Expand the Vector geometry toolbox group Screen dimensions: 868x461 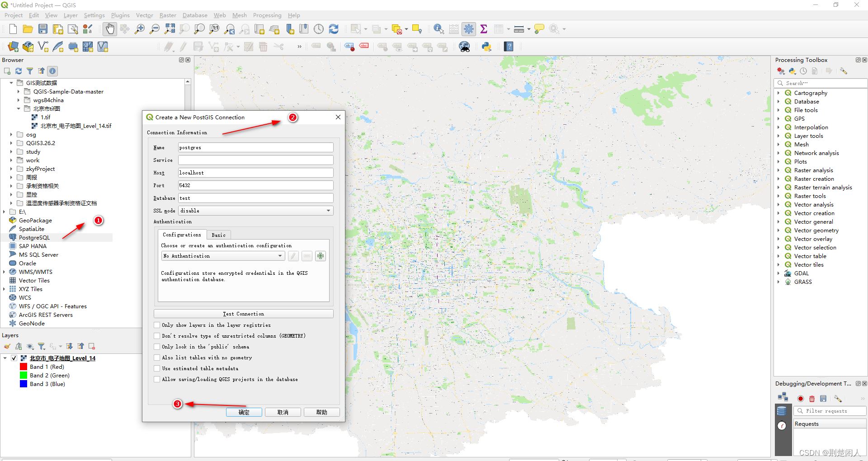click(778, 230)
